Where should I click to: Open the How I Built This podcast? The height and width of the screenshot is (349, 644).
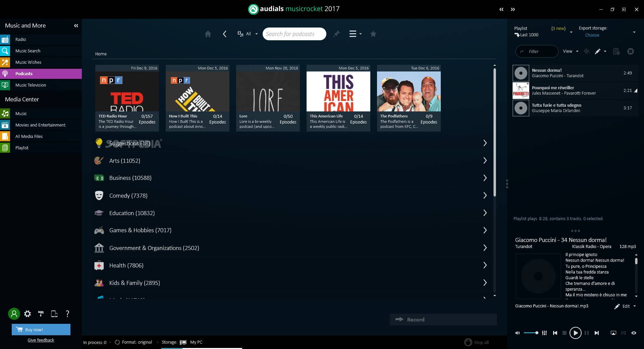[198, 98]
